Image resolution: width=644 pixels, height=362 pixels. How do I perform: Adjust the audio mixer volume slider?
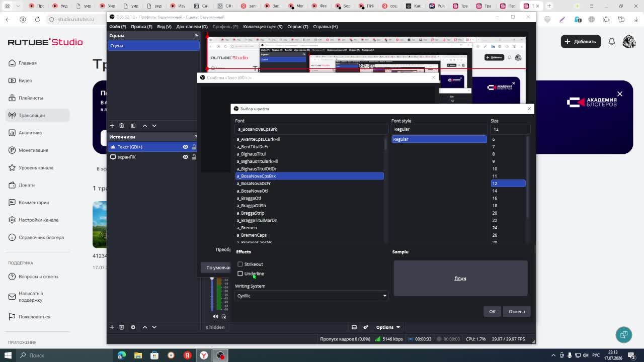pyautogui.click(x=212, y=294)
